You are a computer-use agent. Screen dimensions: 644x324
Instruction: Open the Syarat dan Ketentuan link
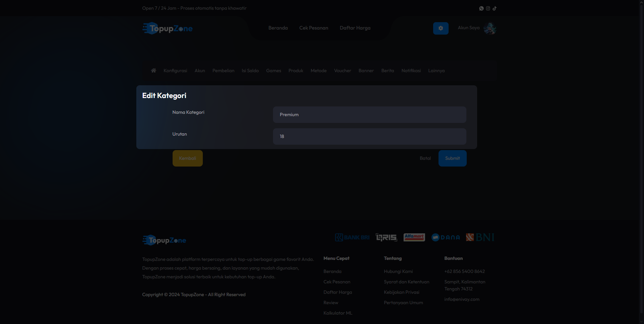[x=407, y=282]
